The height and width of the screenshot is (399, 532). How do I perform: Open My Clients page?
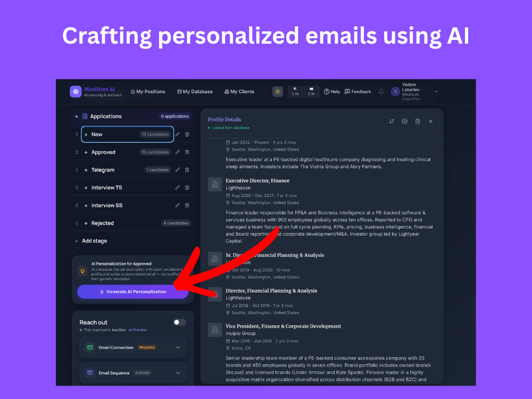click(x=239, y=92)
